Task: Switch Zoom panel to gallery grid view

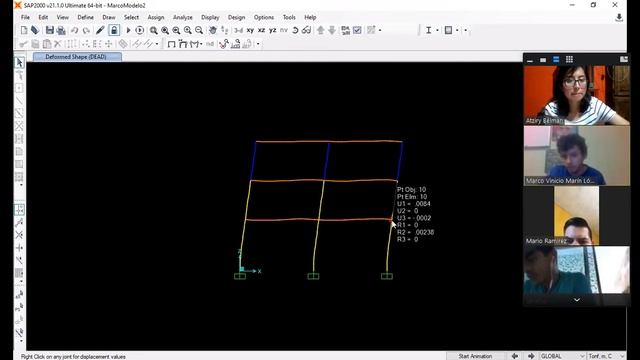Action: 569,60
